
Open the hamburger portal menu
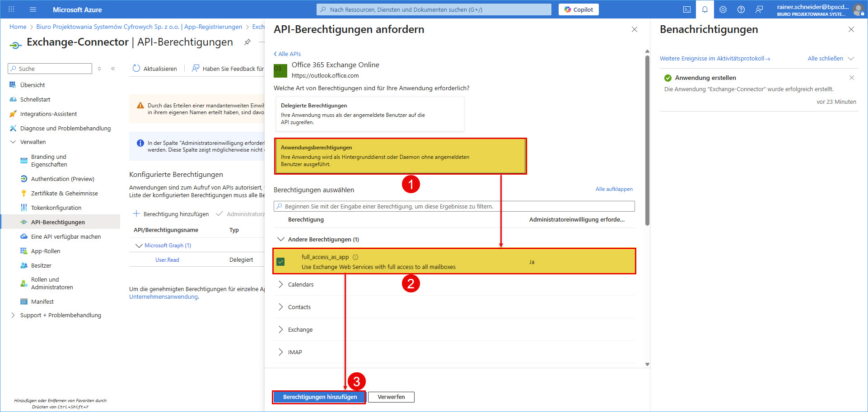coord(33,9)
